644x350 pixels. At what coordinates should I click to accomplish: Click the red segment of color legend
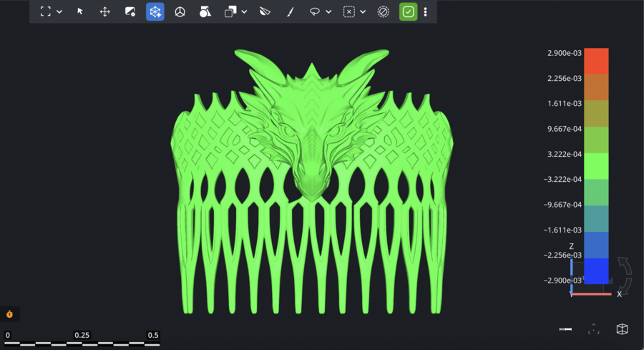click(x=596, y=60)
